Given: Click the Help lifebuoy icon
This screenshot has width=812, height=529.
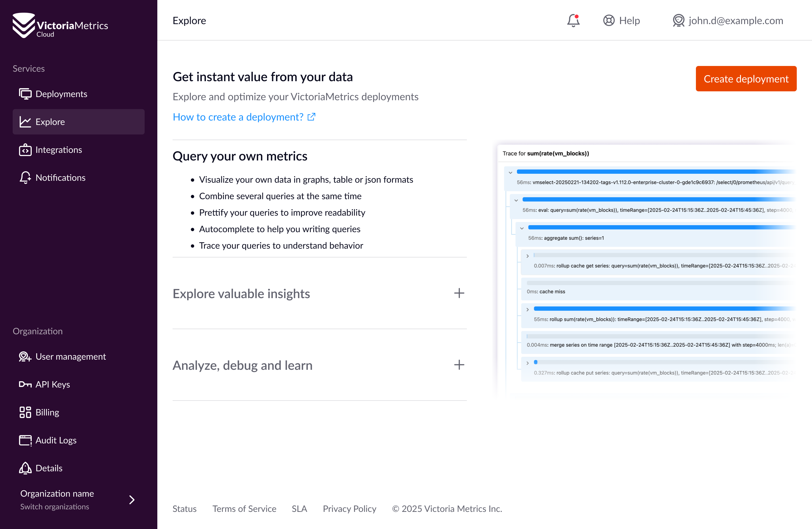Looking at the screenshot, I should click(x=609, y=21).
